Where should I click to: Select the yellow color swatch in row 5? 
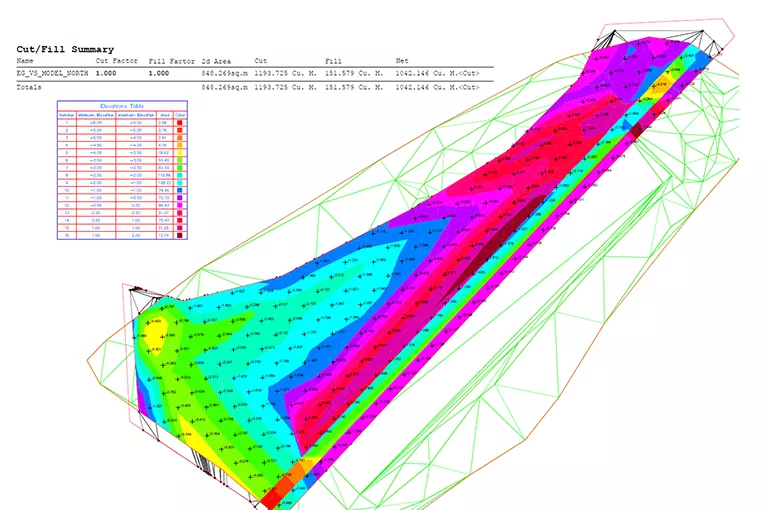coord(180,152)
